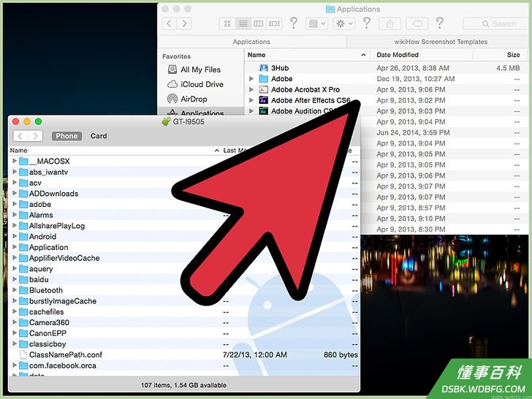Click the Jun 24, 2014, 3:59 PM date
The image size is (532, 399).
point(413,133)
